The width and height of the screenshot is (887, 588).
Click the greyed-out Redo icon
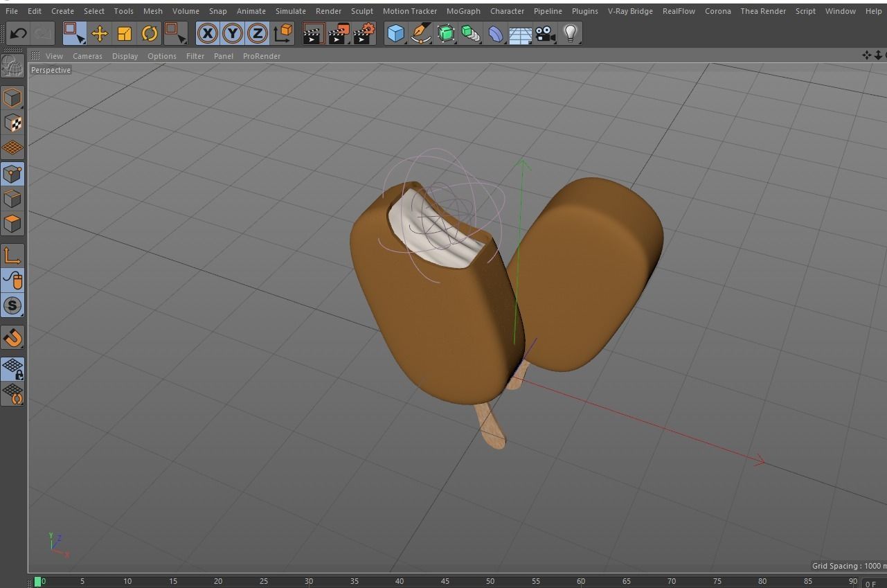coord(43,33)
